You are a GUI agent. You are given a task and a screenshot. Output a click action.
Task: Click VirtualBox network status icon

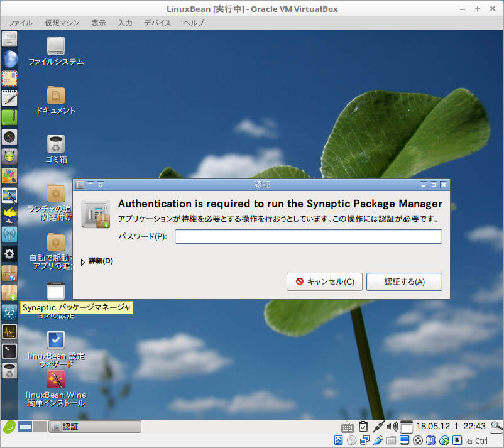(365, 440)
